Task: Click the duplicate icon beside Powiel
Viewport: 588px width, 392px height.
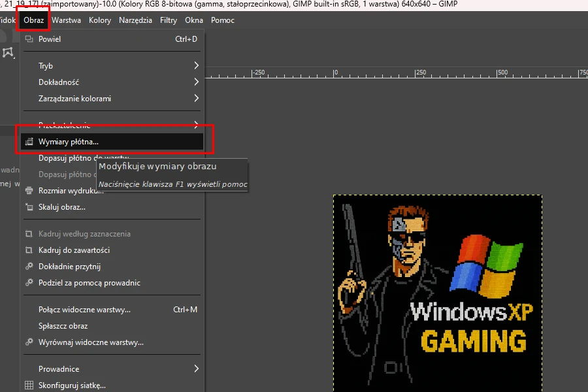Action: pos(29,39)
